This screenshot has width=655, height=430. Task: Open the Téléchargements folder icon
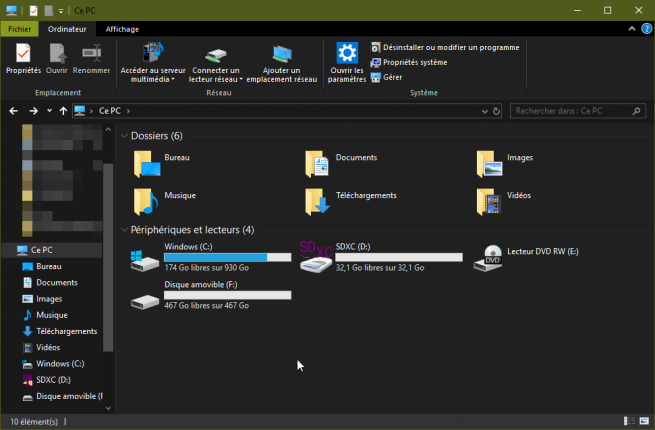(317, 199)
